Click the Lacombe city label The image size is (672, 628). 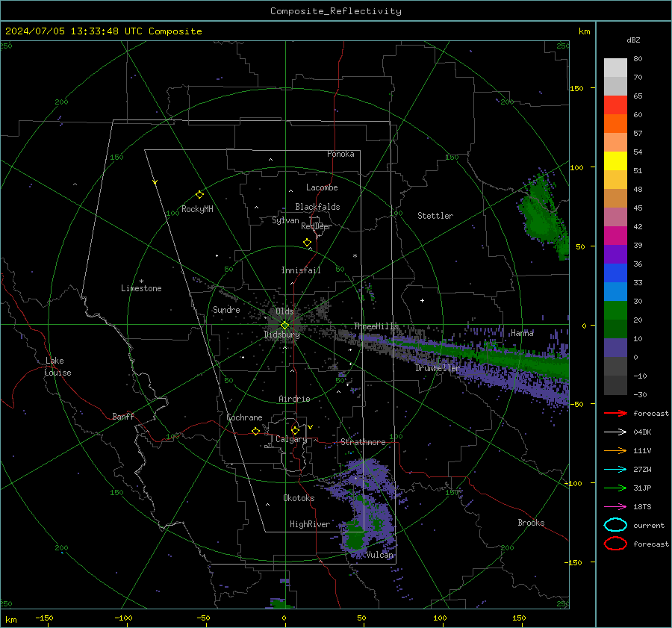click(x=321, y=187)
